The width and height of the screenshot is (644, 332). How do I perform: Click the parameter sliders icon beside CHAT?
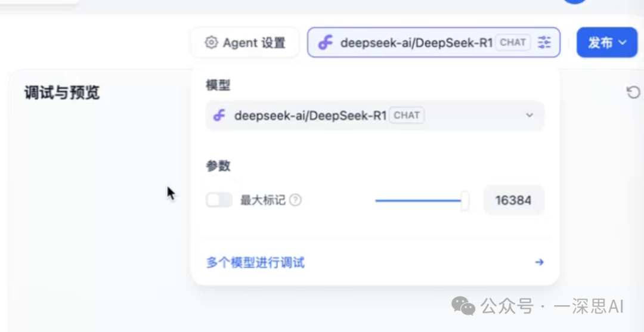click(544, 42)
